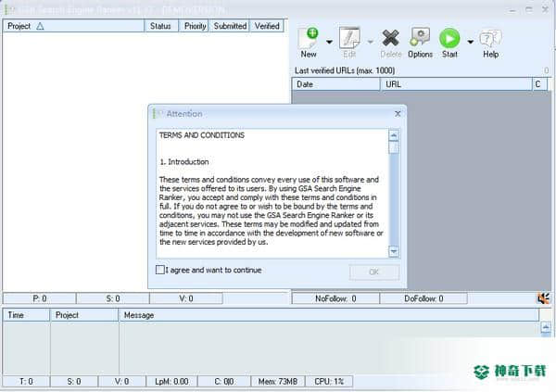Image resolution: width=556 pixels, height=392 pixels.
Task: Expand the Start dropdown arrow
Action: (470, 43)
